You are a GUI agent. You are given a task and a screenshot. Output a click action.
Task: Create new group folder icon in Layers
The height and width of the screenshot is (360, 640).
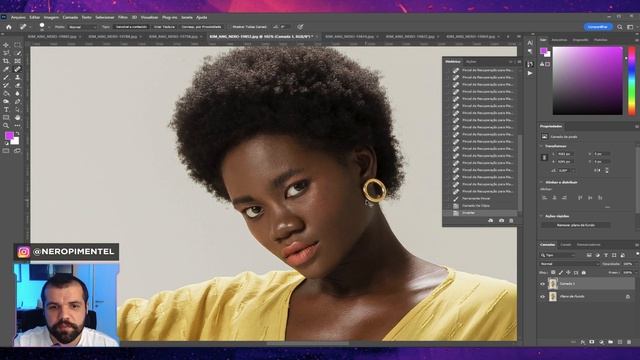pos(611,342)
